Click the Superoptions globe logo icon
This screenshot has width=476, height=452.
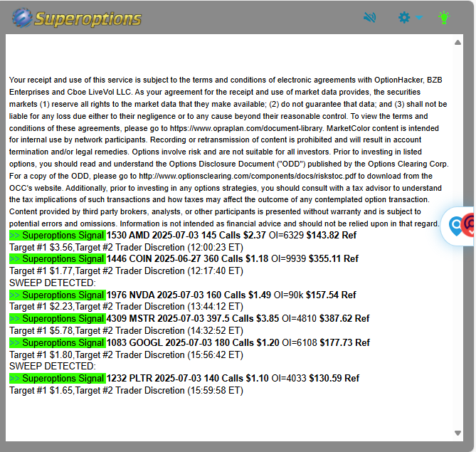click(x=22, y=18)
